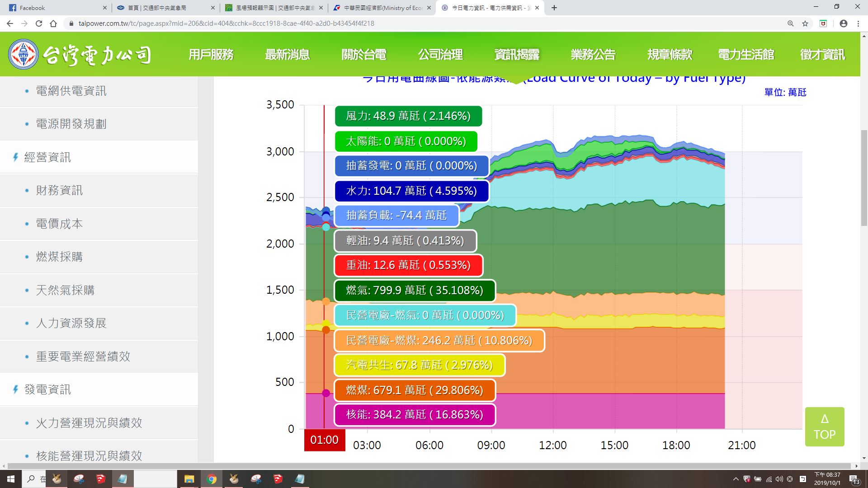Open 財務資訊 in the sidebar
Viewport: 868px width, 488px height.
click(x=99, y=191)
